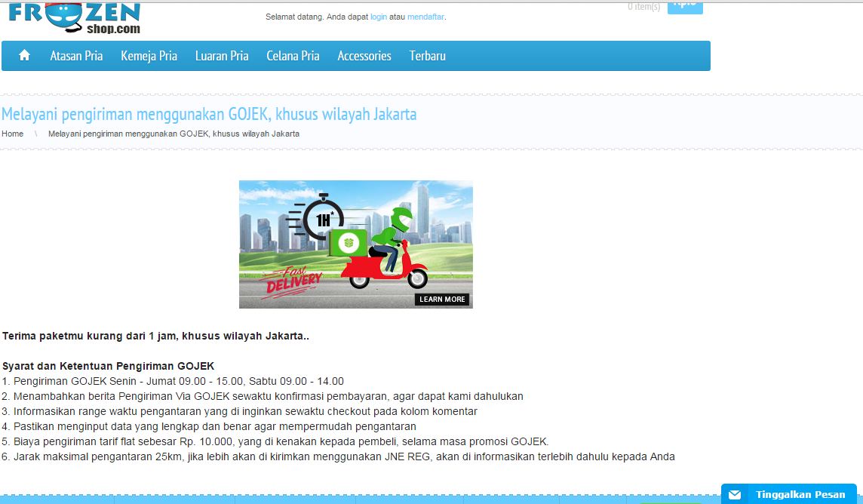Click the 0 item(s) cart text
The image size is (863, 504).
pyautogui.click(x=643, y=7)
